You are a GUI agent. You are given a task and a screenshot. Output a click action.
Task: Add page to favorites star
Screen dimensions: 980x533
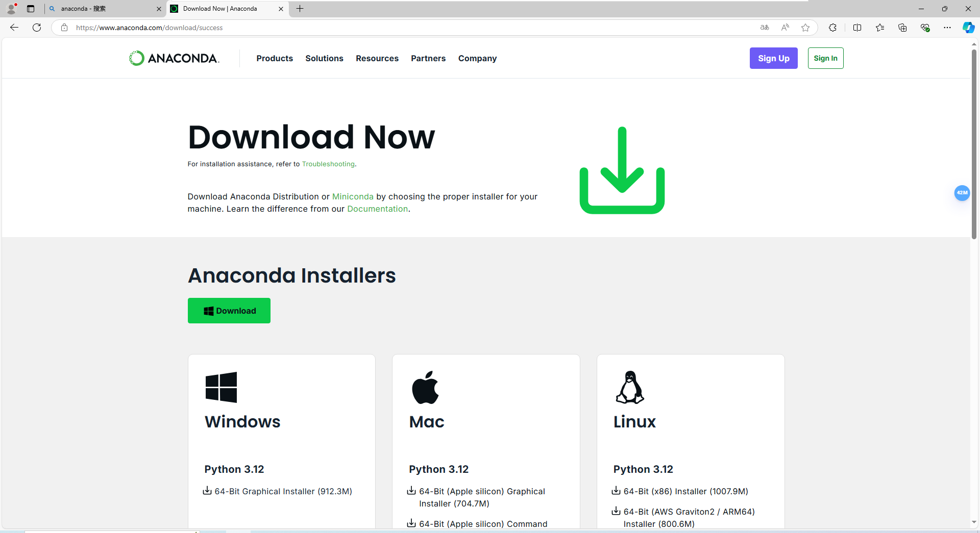tap(805, 28)
